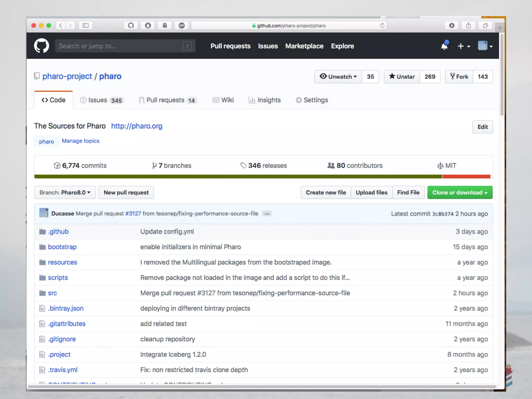Expand the commit message ellipsis button
Viewport: 532px width, 399px height.
pyautogui.click(x=267, y=214)
